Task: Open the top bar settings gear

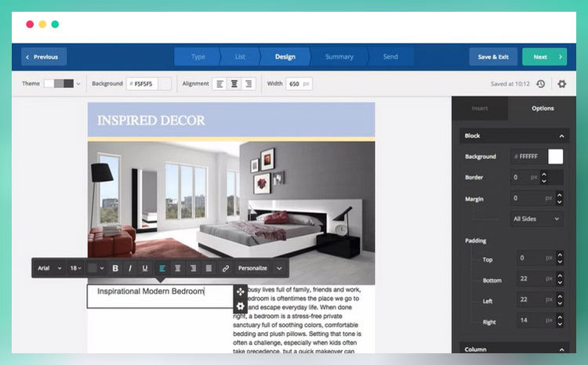Action: (561, 84)
